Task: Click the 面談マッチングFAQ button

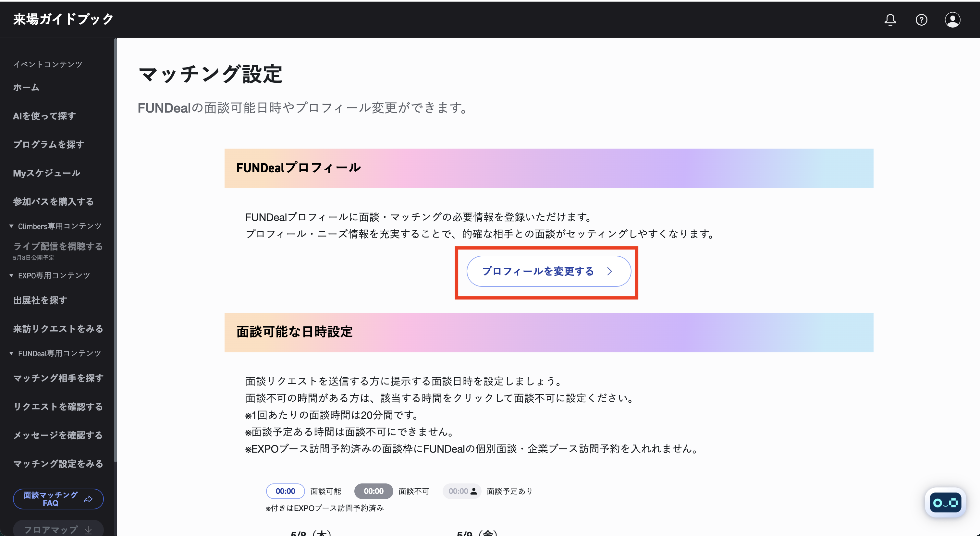Action: [58, 499]
